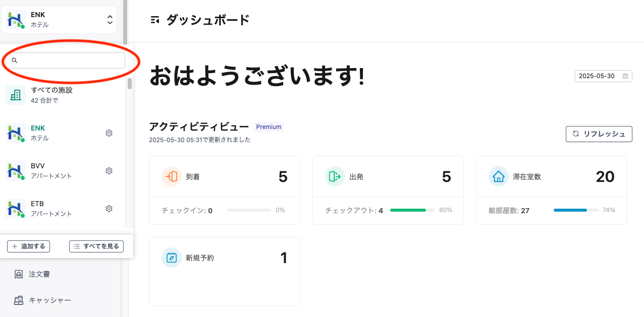The height and width of the screenshot is (317, 644).
Task: Click the すべてを見る button
Action: tap(96, 246)
